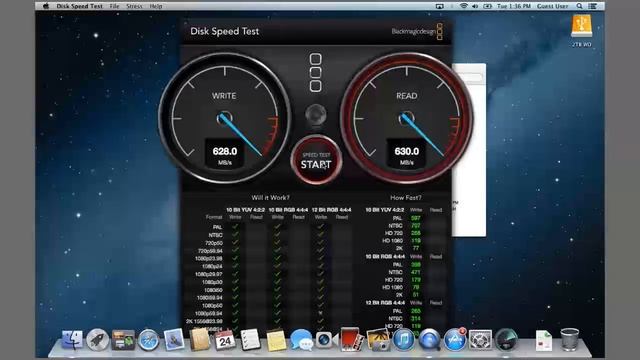Launch Safari from the Dock
Image resolution: width=640 pixels, height=360 pixels.
click(149, 340)
